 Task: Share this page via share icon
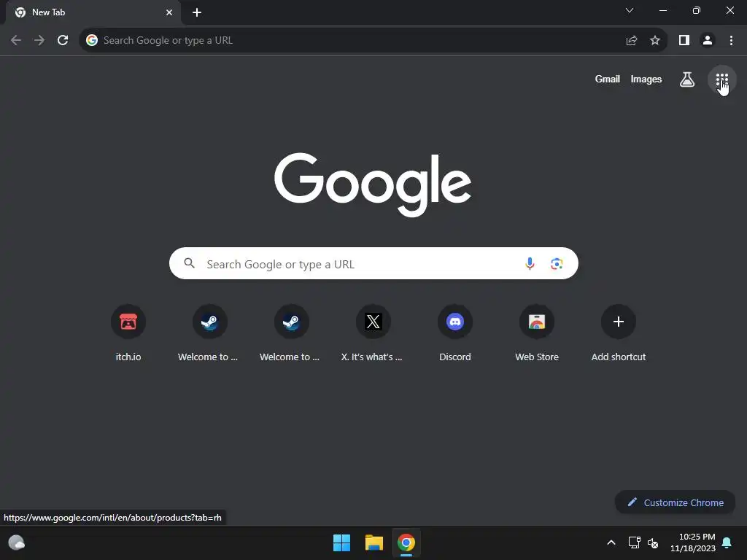point(631,40)
